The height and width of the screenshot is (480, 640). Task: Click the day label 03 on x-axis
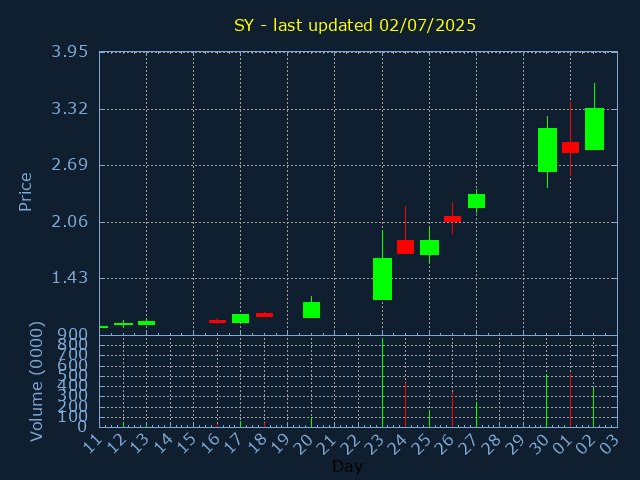[x=610, y=444]
